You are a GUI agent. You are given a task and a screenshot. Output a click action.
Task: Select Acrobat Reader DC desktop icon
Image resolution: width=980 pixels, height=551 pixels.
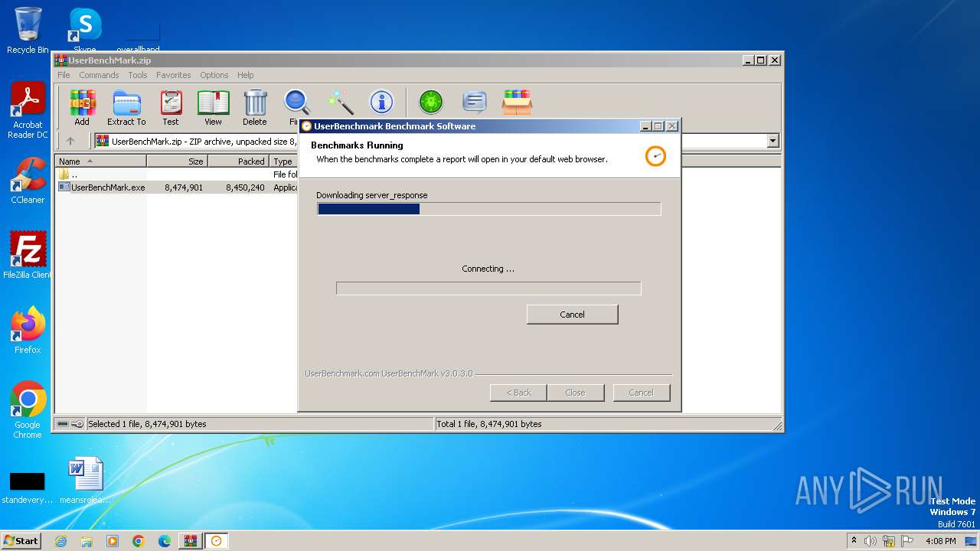tap(28, 111)
